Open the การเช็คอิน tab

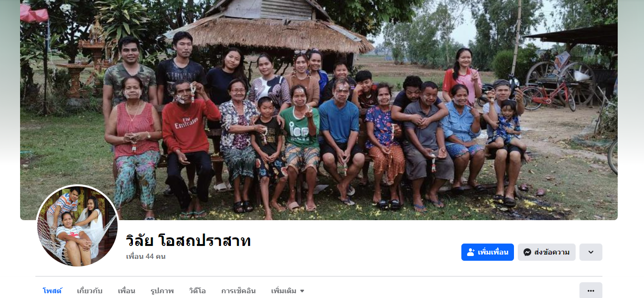coord(239,290)
